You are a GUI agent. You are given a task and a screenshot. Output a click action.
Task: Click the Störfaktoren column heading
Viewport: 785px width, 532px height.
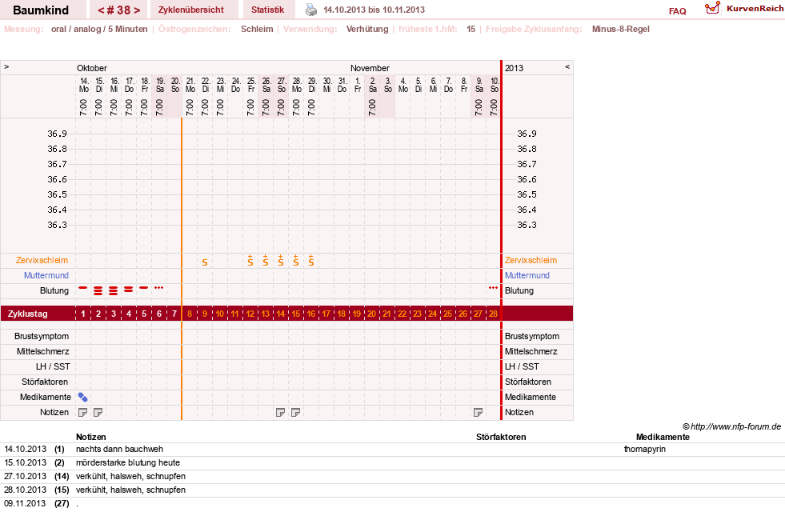point(501,437)
